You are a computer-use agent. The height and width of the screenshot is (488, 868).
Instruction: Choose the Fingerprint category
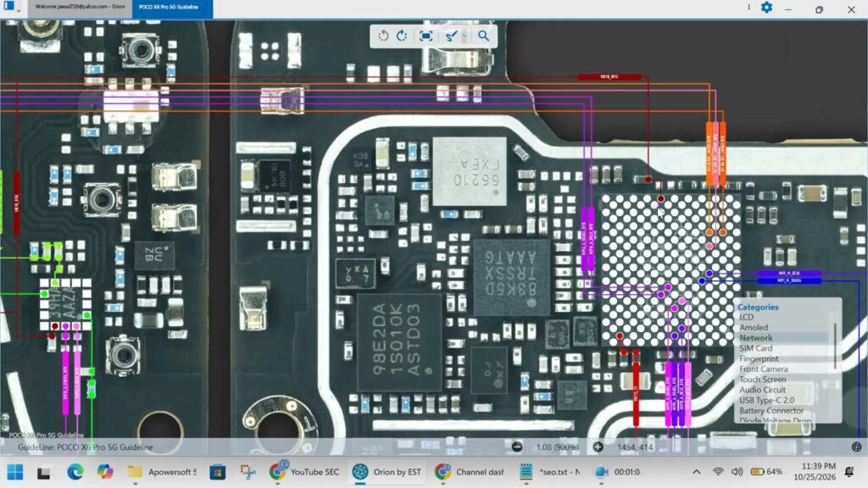[759, 358]
